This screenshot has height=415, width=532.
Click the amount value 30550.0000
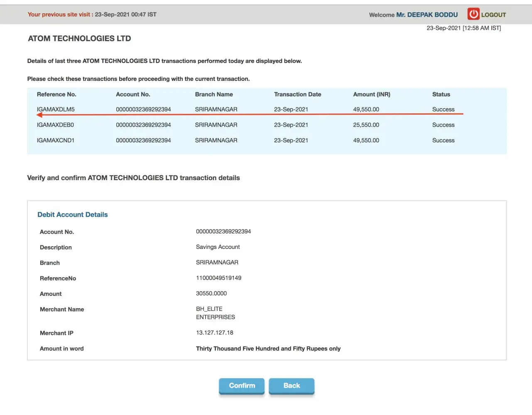211,293
